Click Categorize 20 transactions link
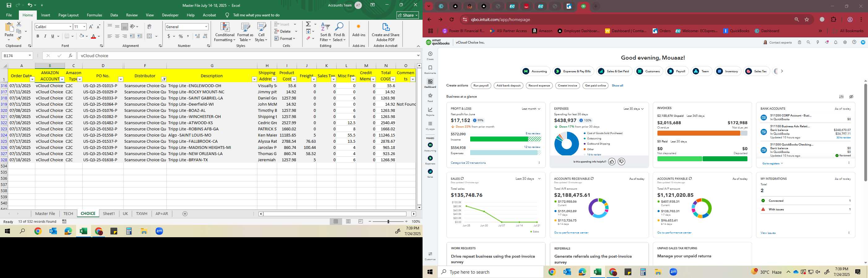The image size is (868, 278). [468, 163]
